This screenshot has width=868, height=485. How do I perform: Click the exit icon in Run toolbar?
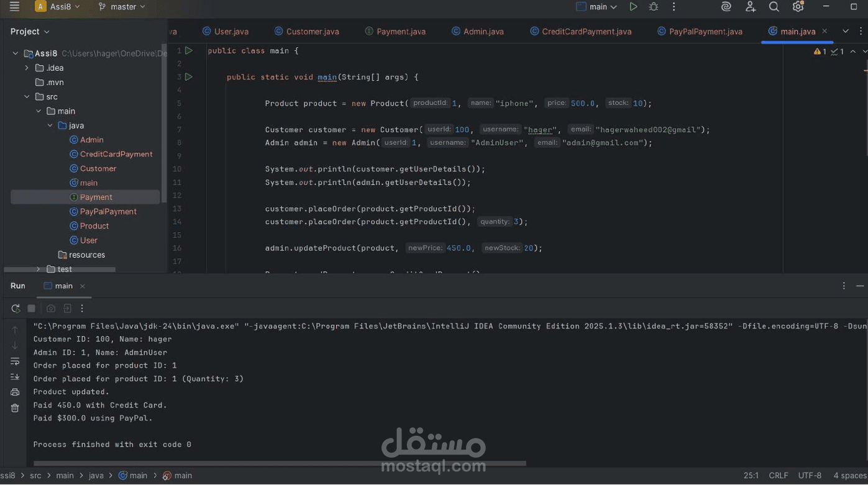pyautogui.click(x=67, y=308)
